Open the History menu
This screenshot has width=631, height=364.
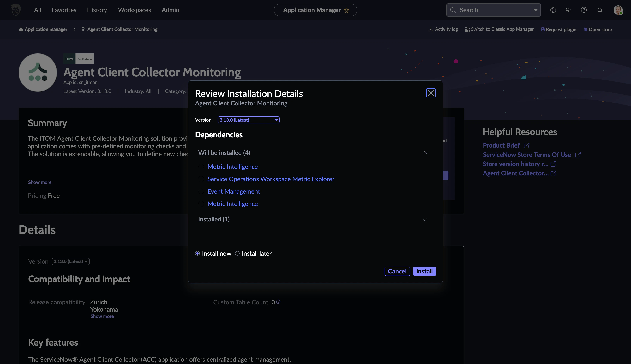tap(97, 10)
